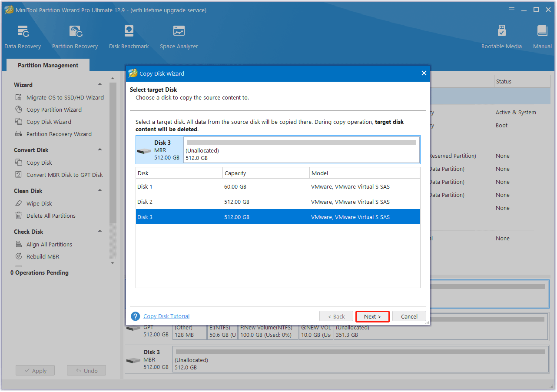Image resolution: width=557 pixels, height=392 pixels.
Task: Select Convert MBR Disk to GPT Disk
Action: tap(65, 175)
